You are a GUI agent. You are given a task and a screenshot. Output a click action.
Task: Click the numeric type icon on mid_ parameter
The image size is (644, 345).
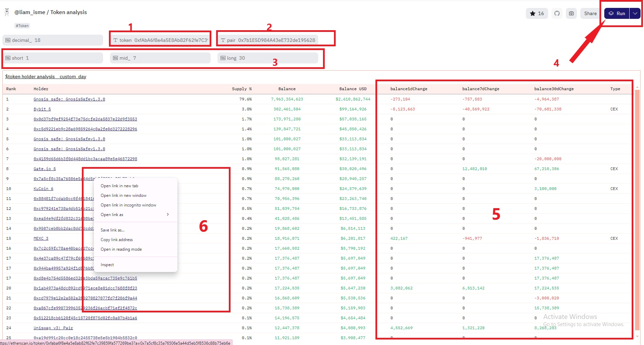115,58
